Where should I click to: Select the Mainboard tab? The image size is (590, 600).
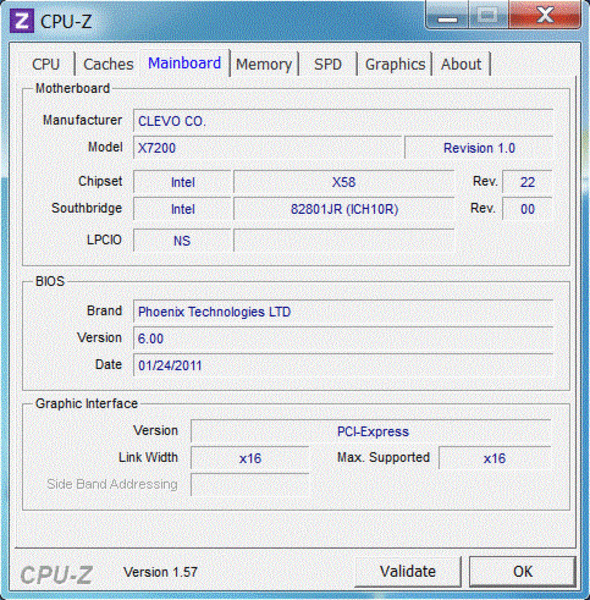pos(184,63)
